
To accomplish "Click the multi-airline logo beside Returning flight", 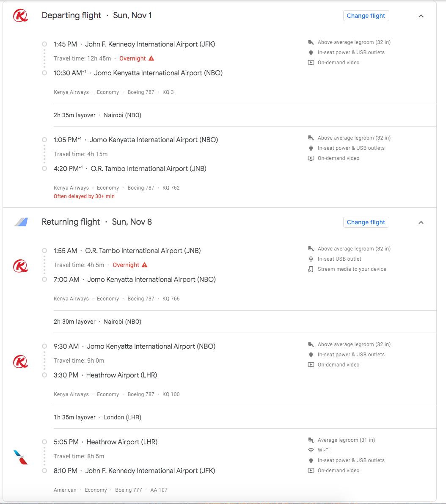I will click(21, 222).
